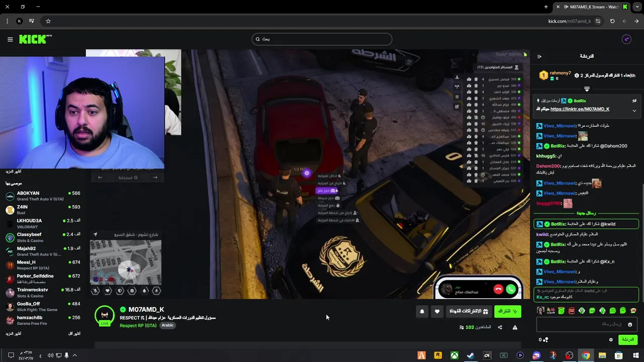Open ABOKYAN recommended channel
The width and height of the screenshot is (644, 362).
tap(43, 196)
